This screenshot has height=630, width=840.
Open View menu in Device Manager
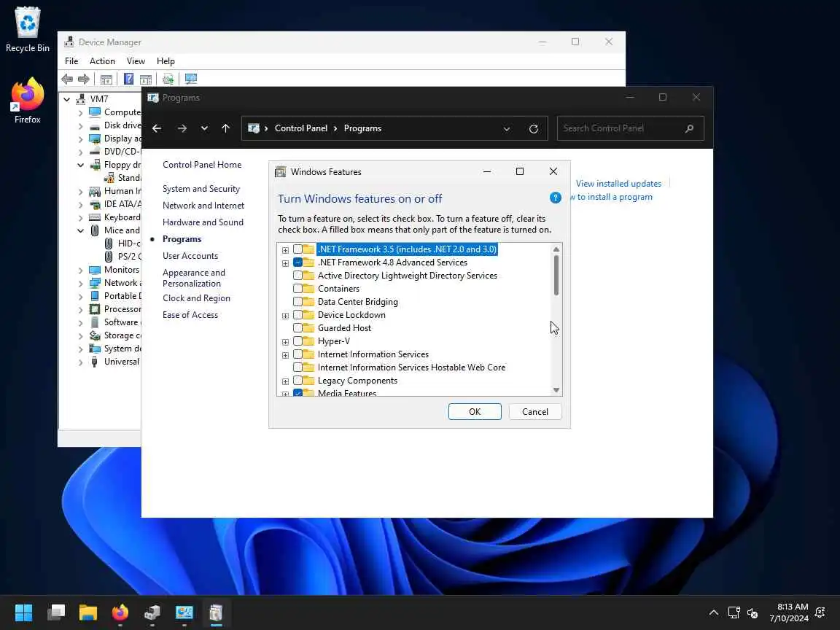[136, 61]
